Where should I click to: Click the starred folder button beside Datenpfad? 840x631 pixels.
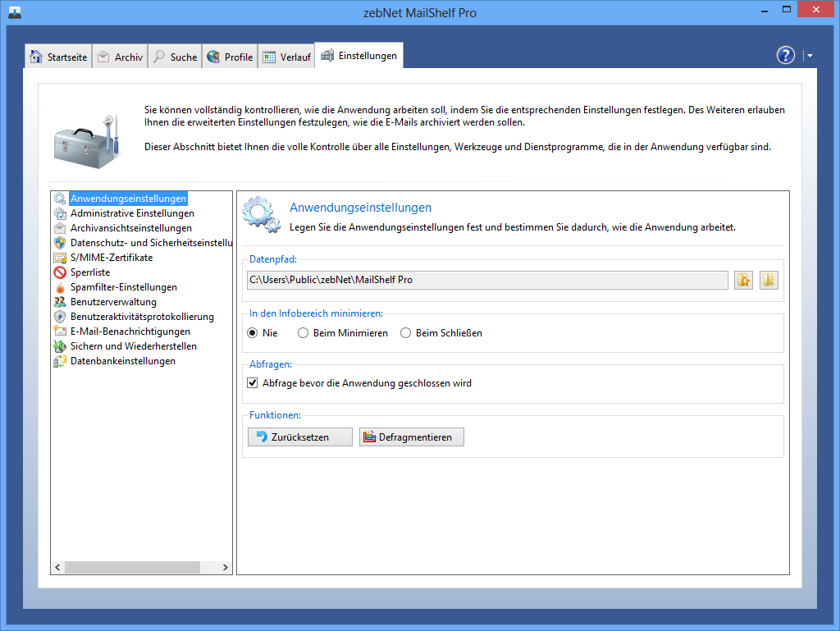coord(743,280)
